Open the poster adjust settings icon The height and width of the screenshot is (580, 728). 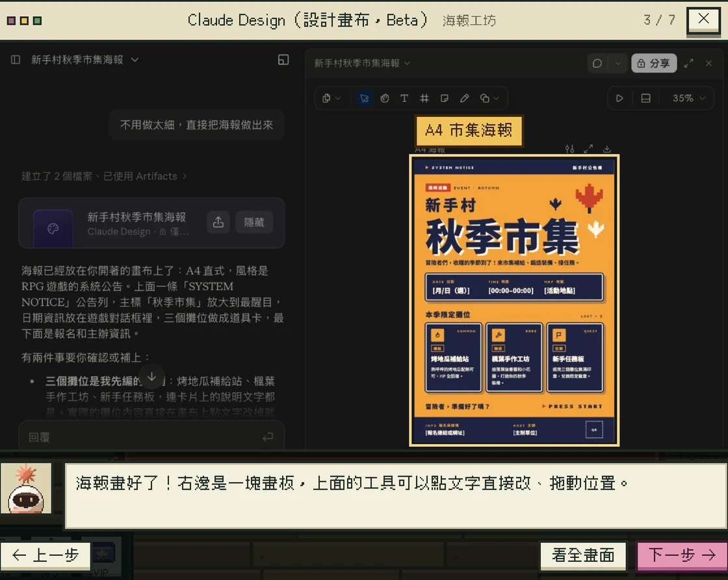click(569, 149)
